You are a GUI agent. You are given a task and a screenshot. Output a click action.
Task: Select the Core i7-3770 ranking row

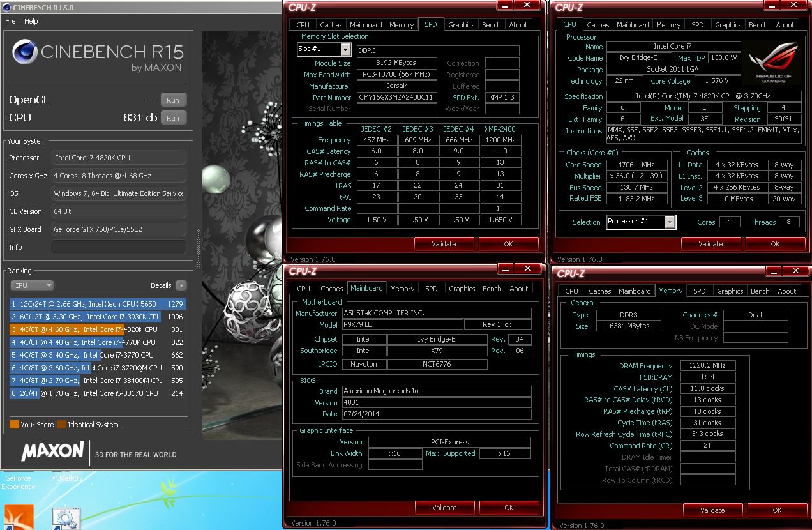click(x=98, y=355)
